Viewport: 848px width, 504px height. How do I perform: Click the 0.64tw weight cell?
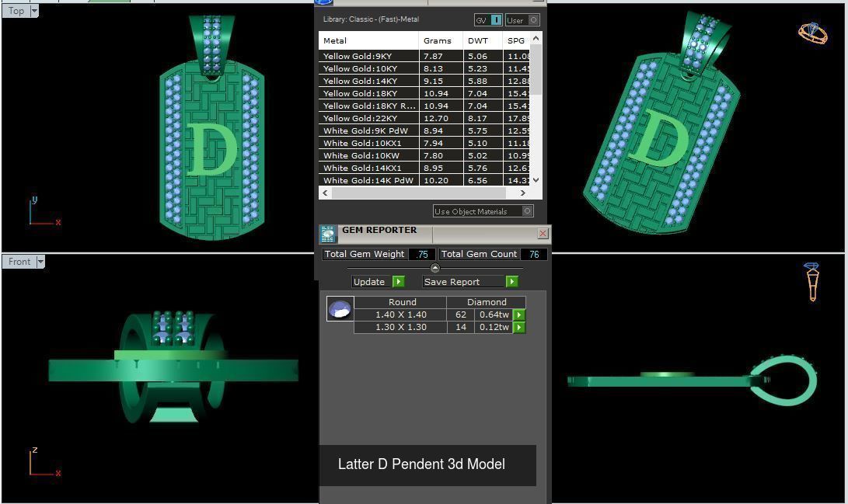pos(494,315)
